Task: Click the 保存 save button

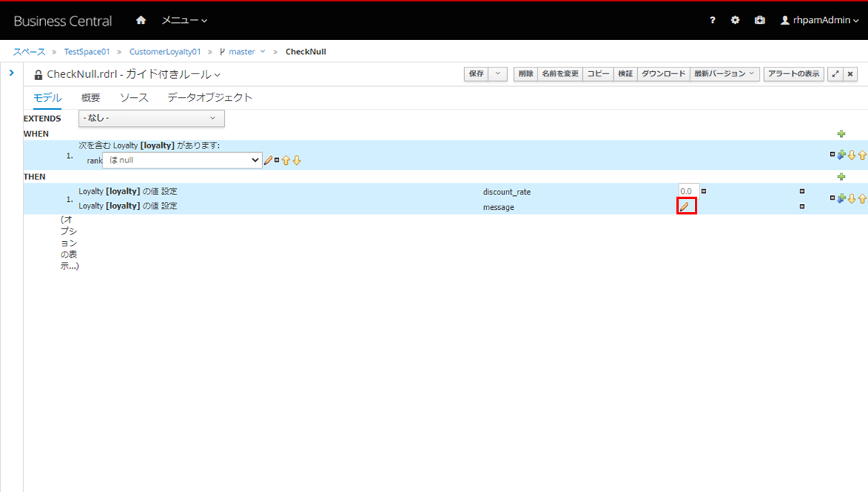Action: click(x=476, y=73)
